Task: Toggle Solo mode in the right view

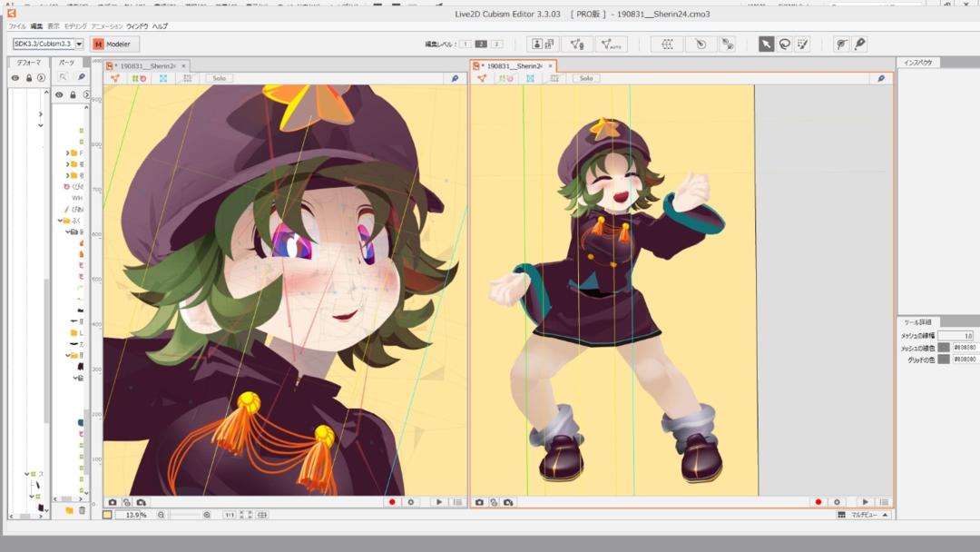Action: pyautogui.click(x=585, y=78)
